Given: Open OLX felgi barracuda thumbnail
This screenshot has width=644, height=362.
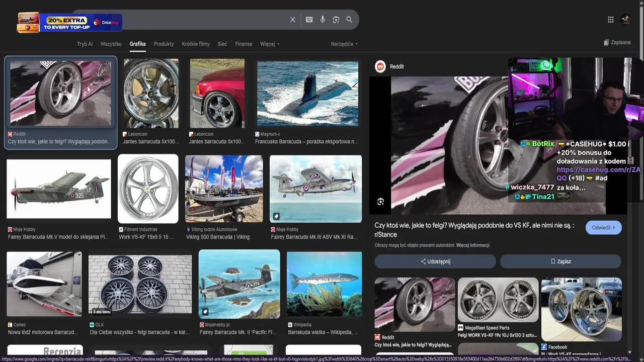Looking at the screenshot, I should [140, 285].
